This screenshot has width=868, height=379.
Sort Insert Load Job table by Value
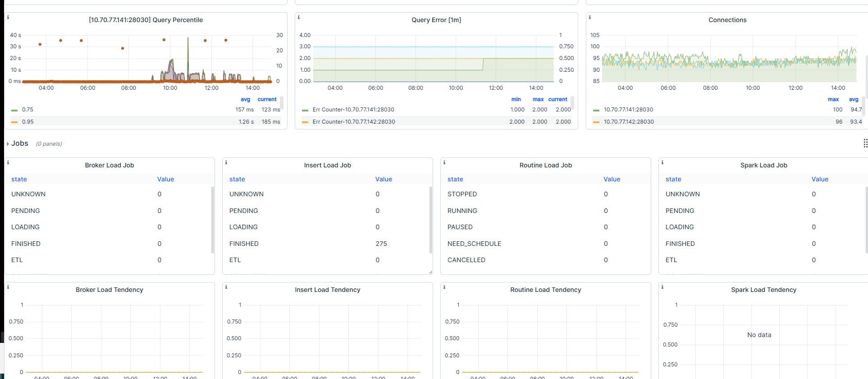point(384,179)
